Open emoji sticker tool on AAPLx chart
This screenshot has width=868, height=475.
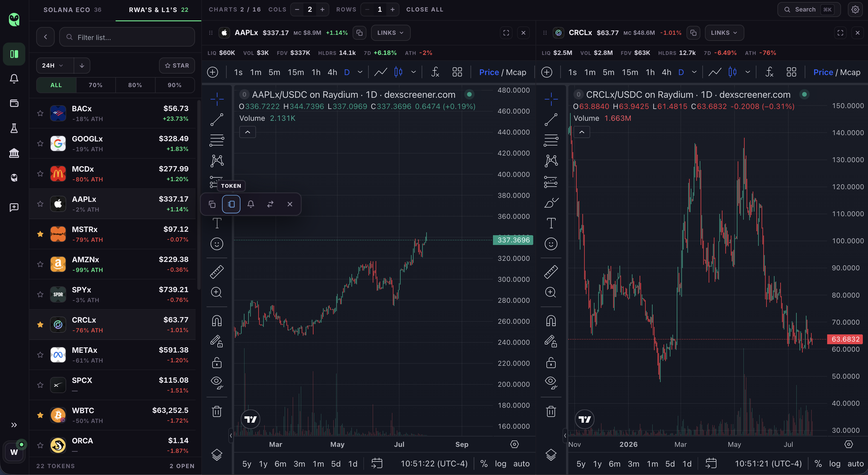217,244
